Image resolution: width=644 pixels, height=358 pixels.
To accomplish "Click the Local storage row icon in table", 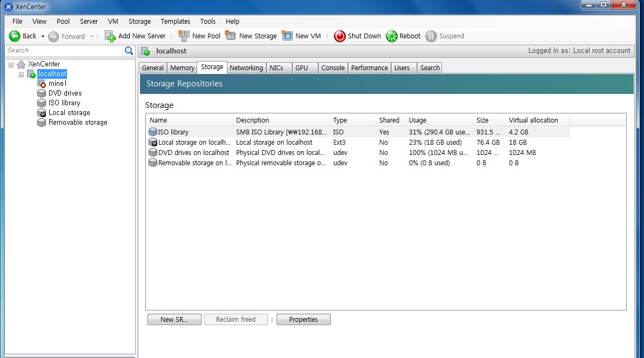I will 153,142.
